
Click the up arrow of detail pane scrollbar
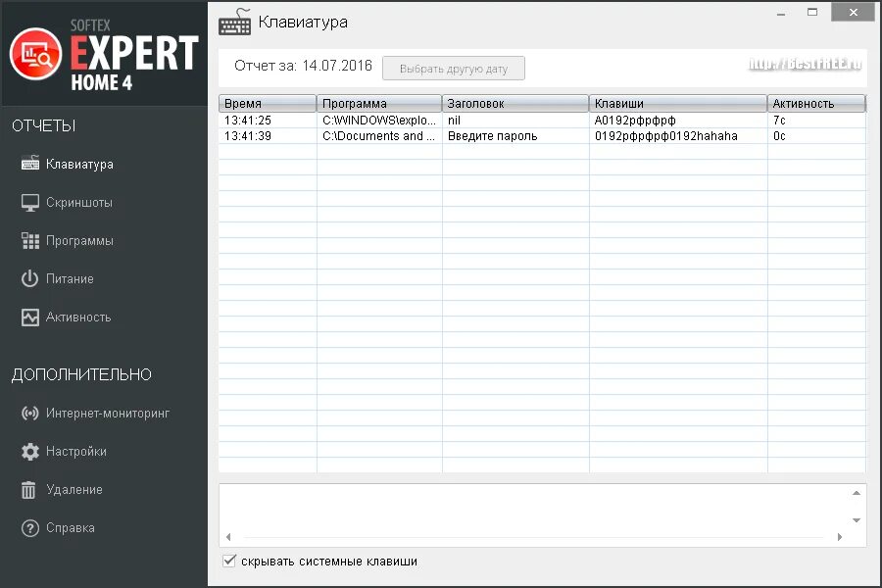[x=857, y=493]
